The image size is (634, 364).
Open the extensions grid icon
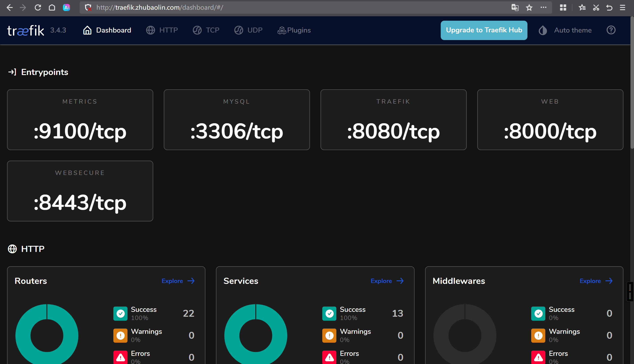point(563,7)
